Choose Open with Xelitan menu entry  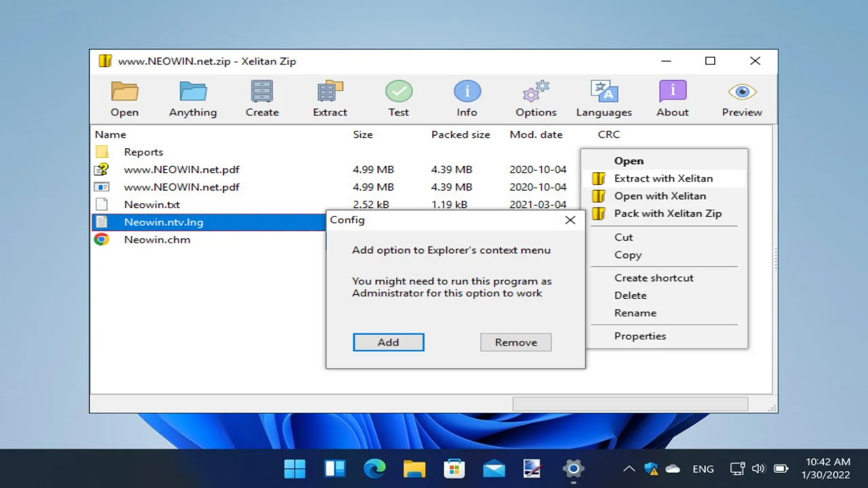pos(660,196)
